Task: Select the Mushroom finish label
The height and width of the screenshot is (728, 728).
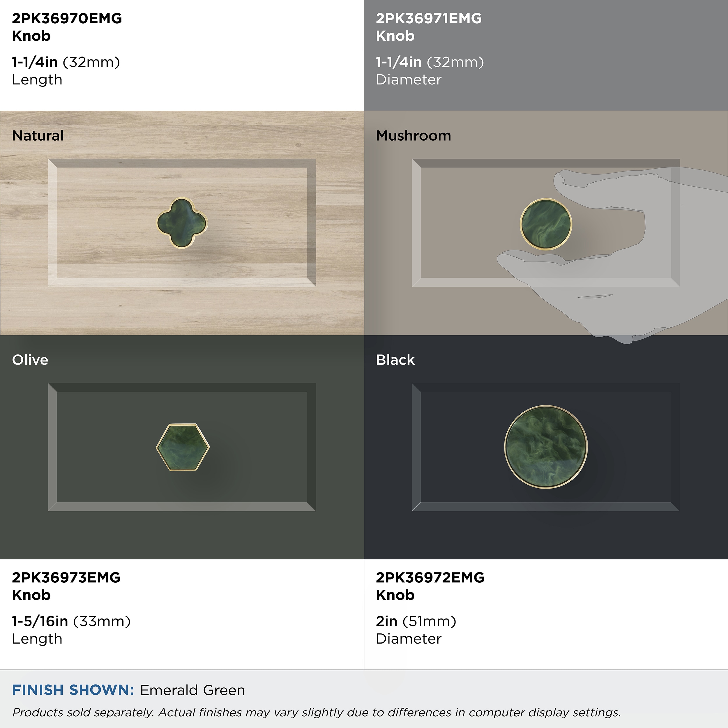Action: 414,136
